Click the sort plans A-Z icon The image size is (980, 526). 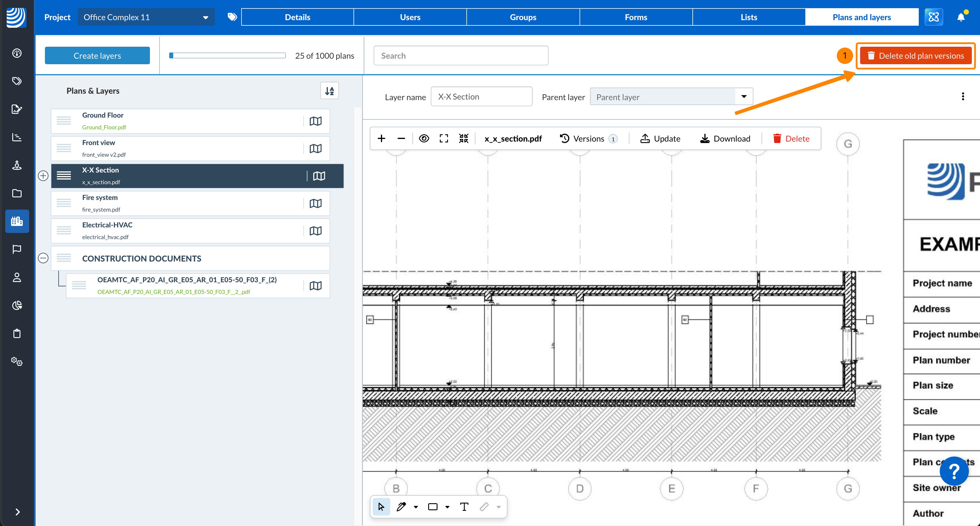[329, 90]
